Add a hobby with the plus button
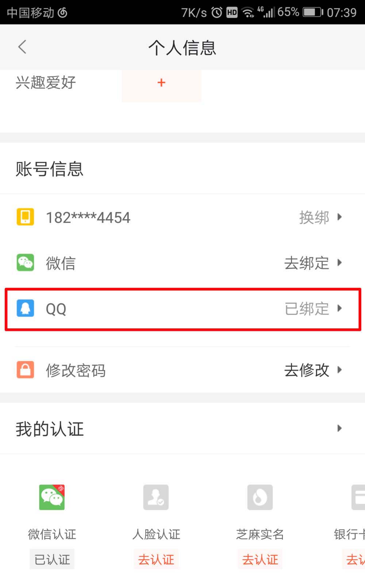Viewport: 365px width, 588px height. click(161, 83)
